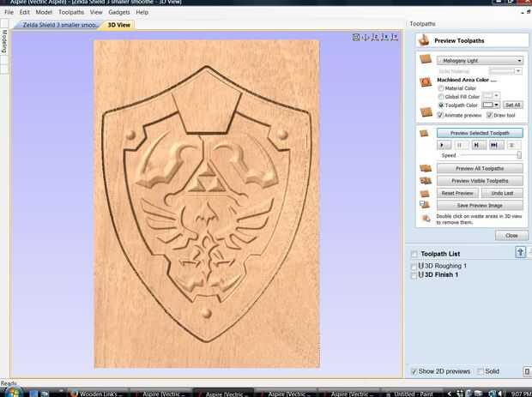Click the view along X axis icon

tap(384, 37)
